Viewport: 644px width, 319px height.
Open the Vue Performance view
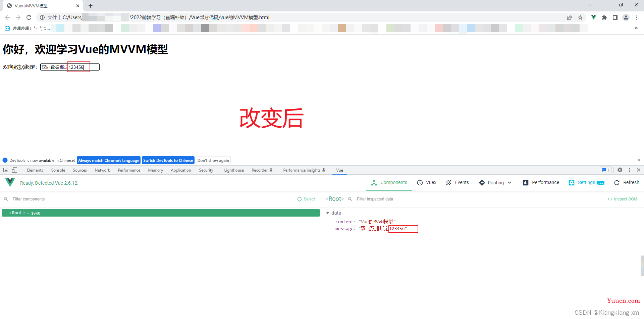click(541, 183)
